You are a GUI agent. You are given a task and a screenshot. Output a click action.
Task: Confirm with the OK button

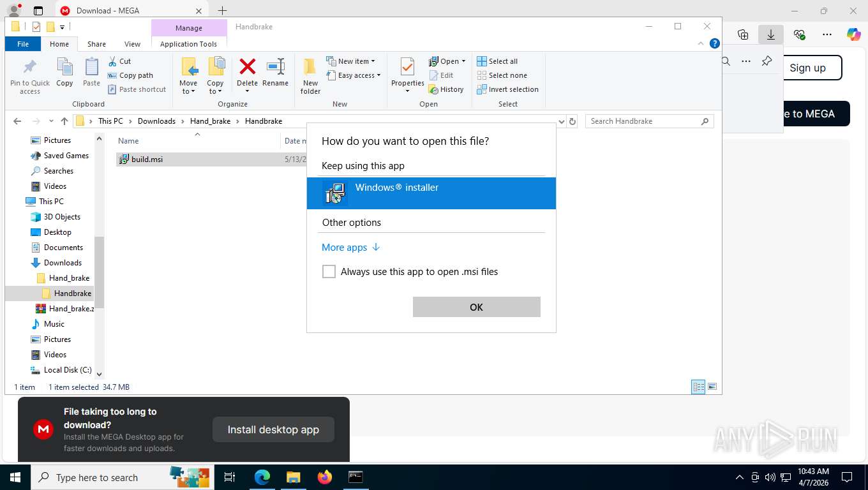[x=477, y=307]
